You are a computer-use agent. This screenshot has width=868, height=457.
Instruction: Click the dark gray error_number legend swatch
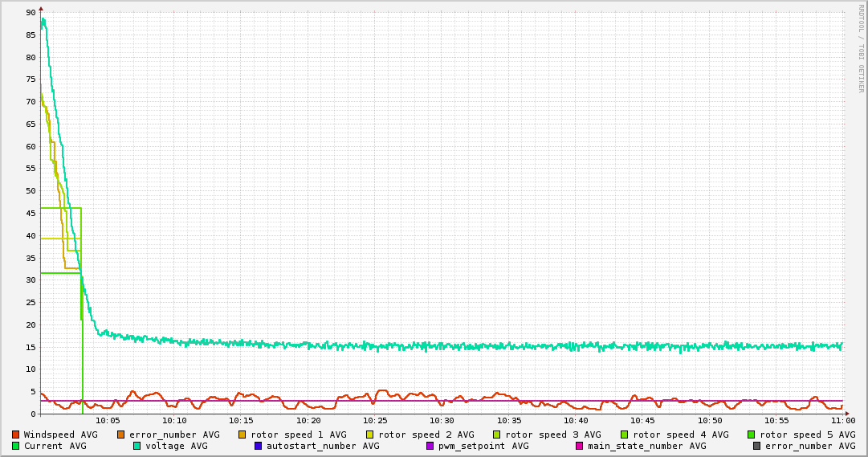(x=757, y=446)
